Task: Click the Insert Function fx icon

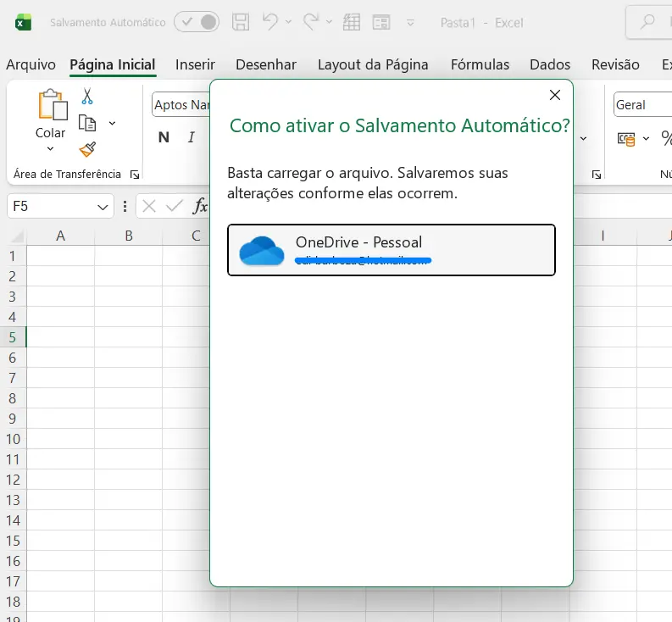Action: [x=200, y=206]
